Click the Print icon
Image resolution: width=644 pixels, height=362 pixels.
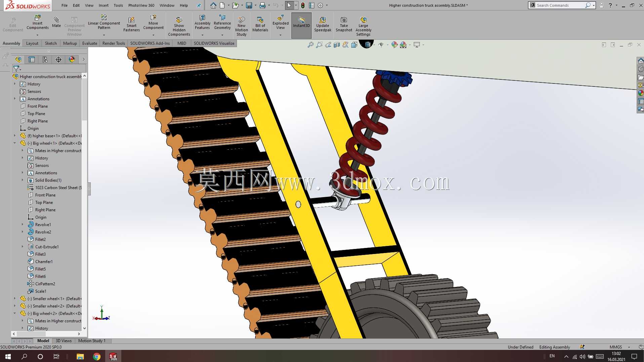click(263, 5)
